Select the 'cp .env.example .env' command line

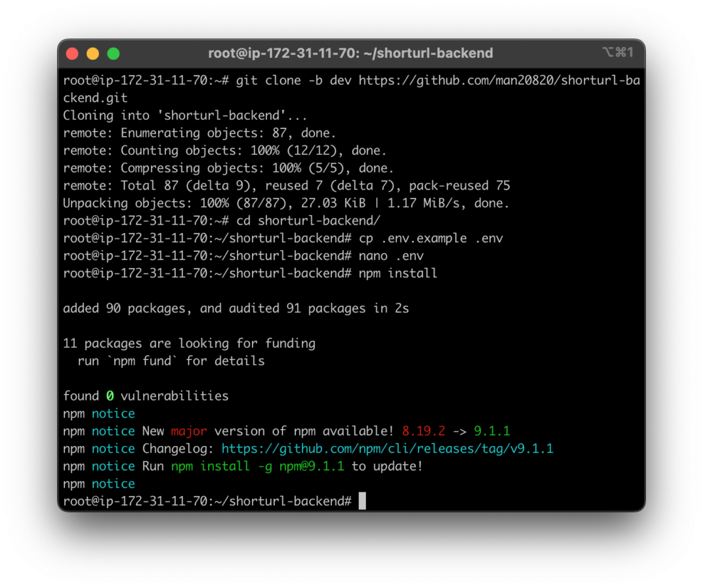coord(433,238)
